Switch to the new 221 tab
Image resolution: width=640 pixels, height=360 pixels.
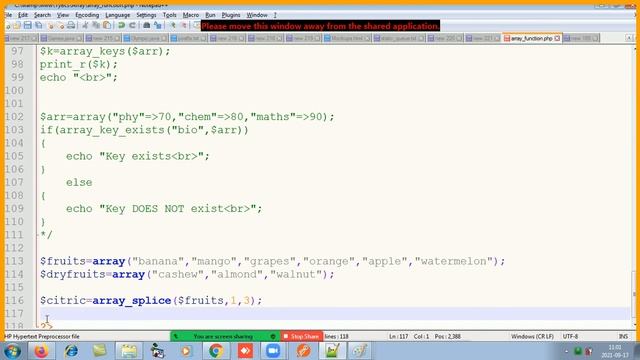[482, 38]
